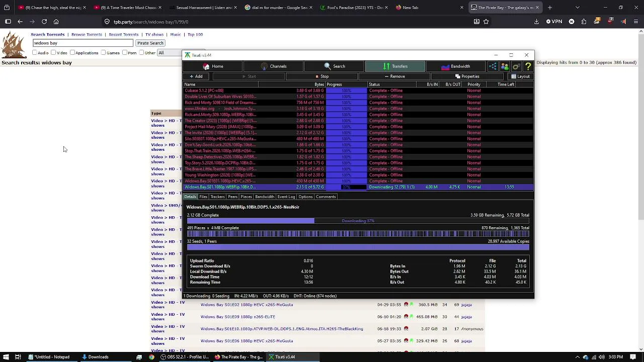Image resolution: width=644 pixels, height=362 pixels.
Task: Open the Tixati settings gear icon
Action: (x=516, y=66)
